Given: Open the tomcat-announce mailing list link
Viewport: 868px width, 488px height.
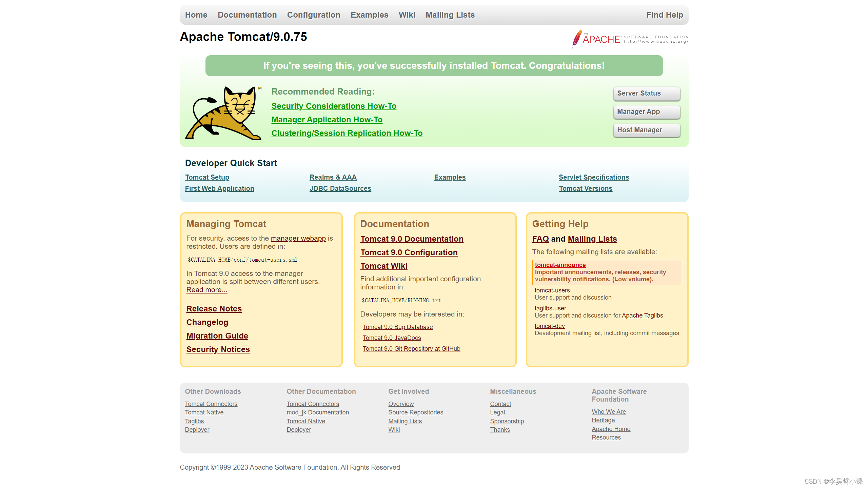Looking at the screenshot, I should (x=560, y=265).
